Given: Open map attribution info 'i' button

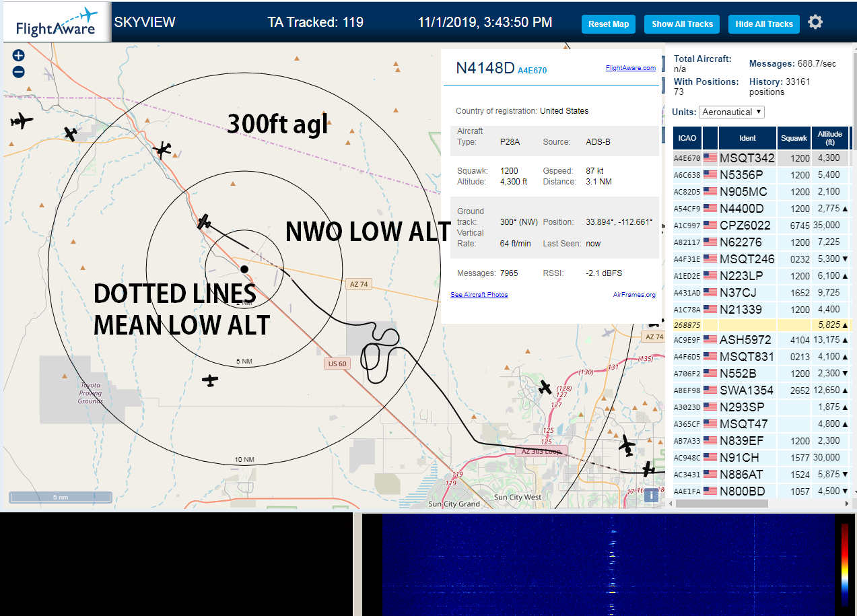Looking at the screenshot, I should click(651, 495).
